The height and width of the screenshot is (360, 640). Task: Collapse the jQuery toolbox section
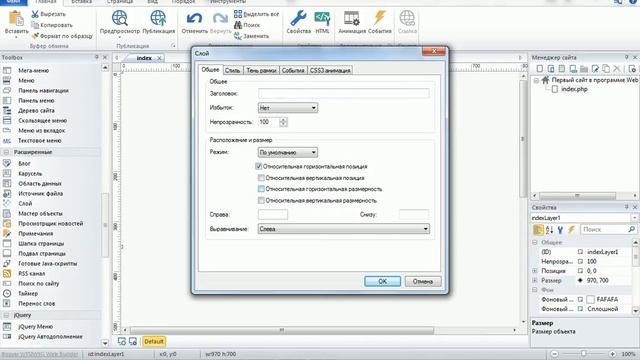click(7, 315)
